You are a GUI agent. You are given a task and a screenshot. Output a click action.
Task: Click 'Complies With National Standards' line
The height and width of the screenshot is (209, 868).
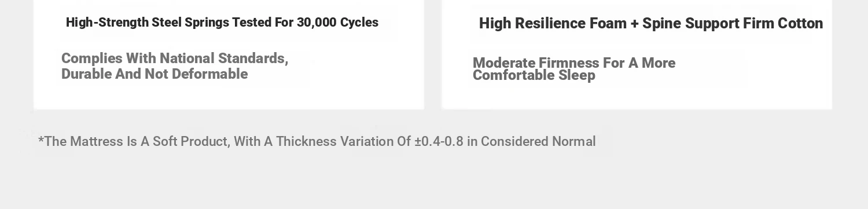coord(175,58)
